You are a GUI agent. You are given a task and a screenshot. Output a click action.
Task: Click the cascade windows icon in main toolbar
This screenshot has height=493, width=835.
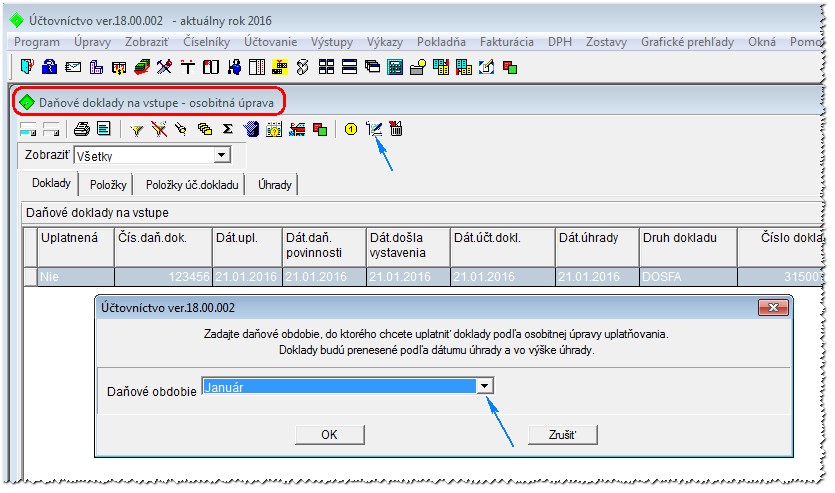point(372,67)
